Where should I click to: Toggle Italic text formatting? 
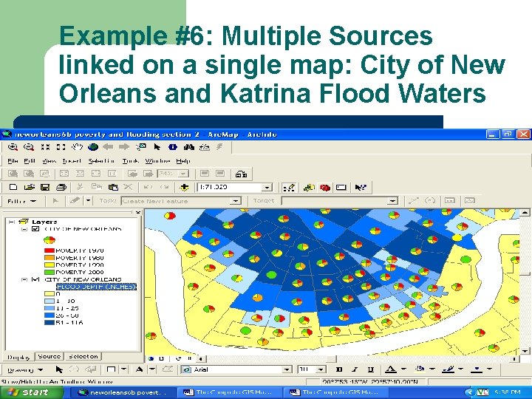coord(355,369)
